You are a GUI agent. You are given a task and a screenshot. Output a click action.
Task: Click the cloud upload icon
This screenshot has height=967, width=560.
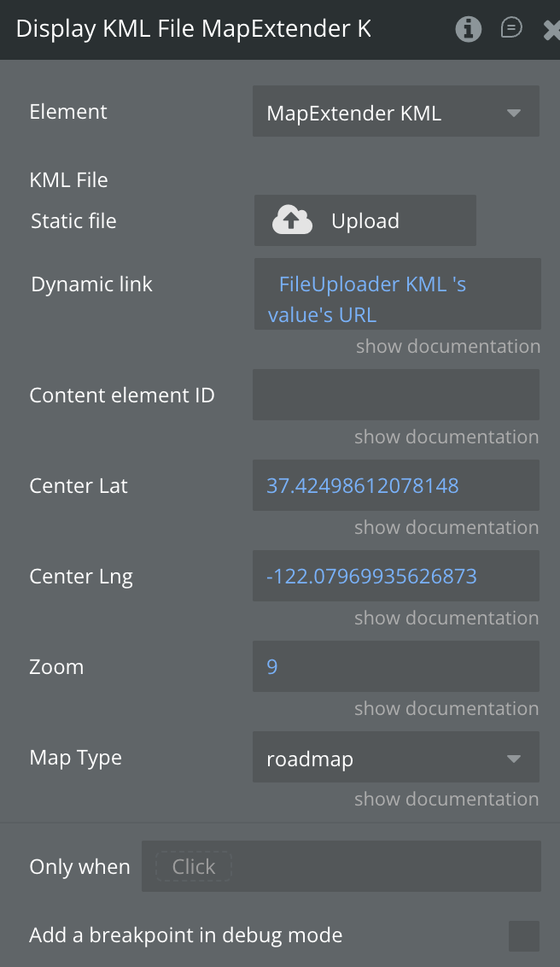(292, 220)
